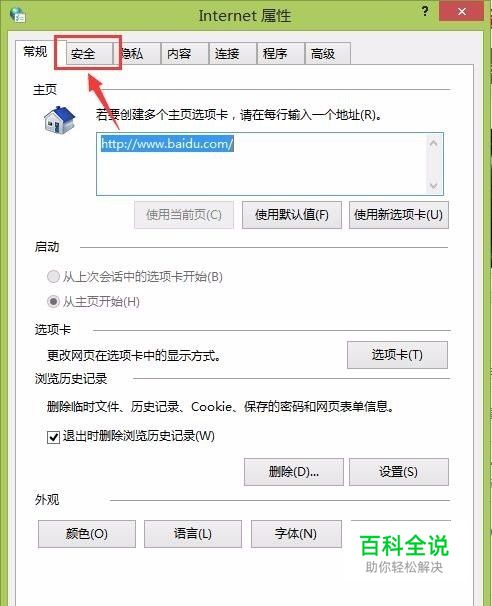Select 从主页开始 radio button
This screenshot has width=492, height=606.
point(53,301)
